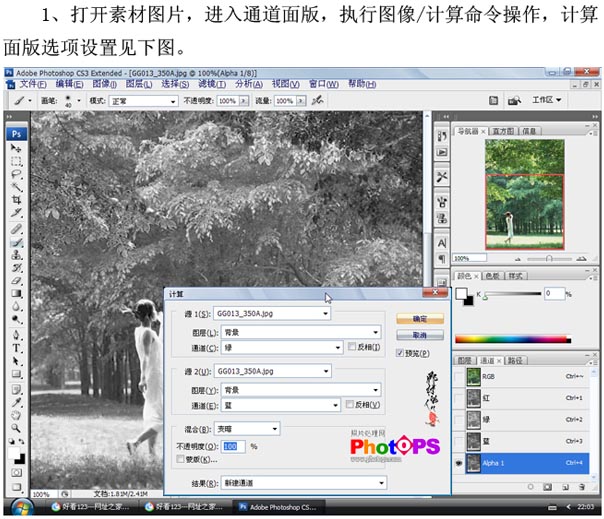The height and width of the screenshot is (519, 604).
Task: Select the Lasso tool
Action: [16, 174]
